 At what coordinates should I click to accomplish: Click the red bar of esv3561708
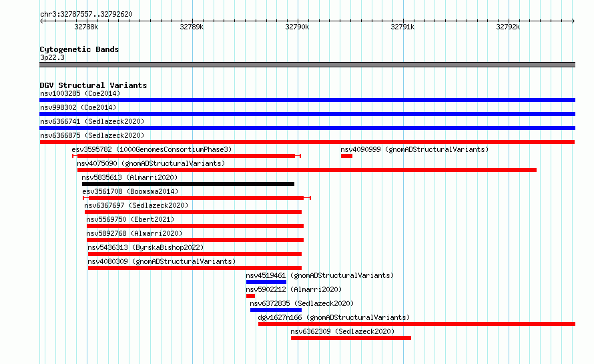coord(197,198)
